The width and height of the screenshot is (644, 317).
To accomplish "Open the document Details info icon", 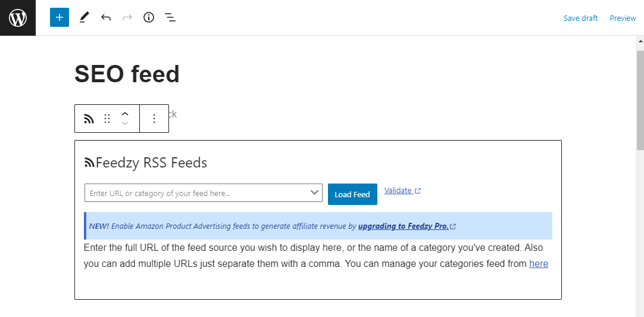I will [149, 18].
